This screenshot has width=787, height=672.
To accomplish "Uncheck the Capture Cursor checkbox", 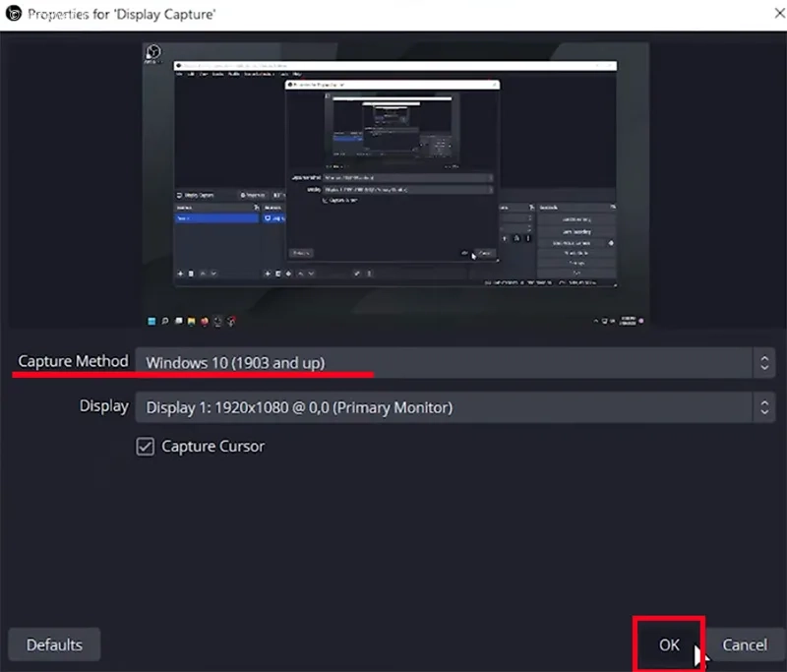I will click(x=145, y=447).
